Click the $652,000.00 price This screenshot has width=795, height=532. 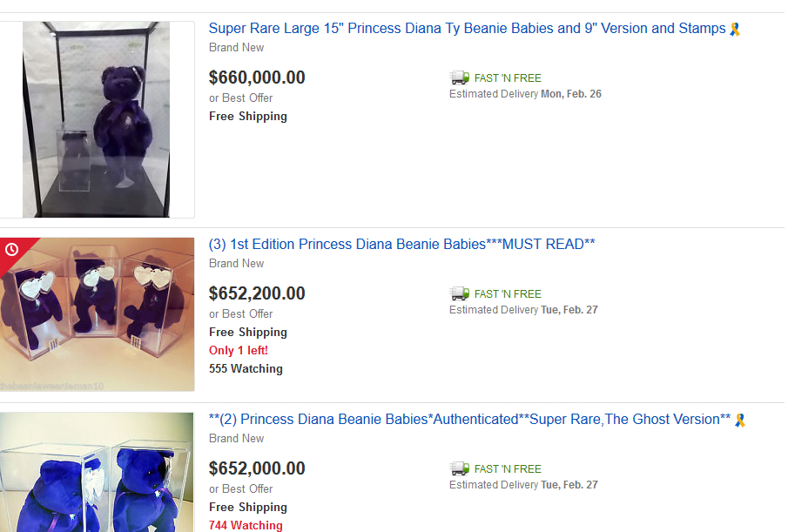click(257, 468)
